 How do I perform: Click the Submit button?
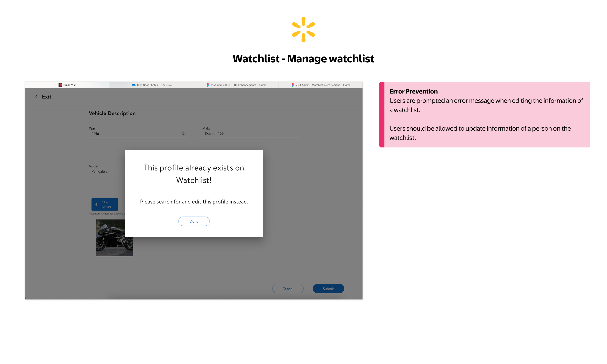tap(328, 289)
